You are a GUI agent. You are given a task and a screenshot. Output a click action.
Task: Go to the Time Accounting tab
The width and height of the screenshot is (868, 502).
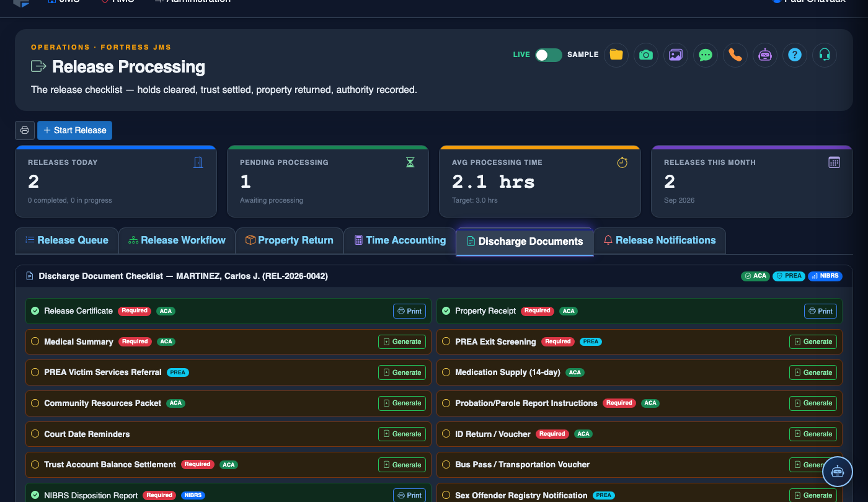coord(399,240)
